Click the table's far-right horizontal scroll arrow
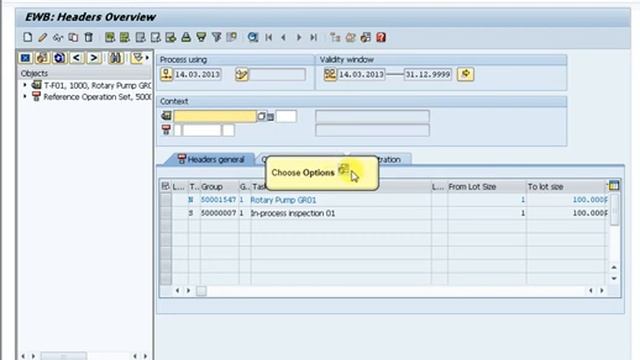The width and height of the screenshot is (640, 360). point(602,291)
